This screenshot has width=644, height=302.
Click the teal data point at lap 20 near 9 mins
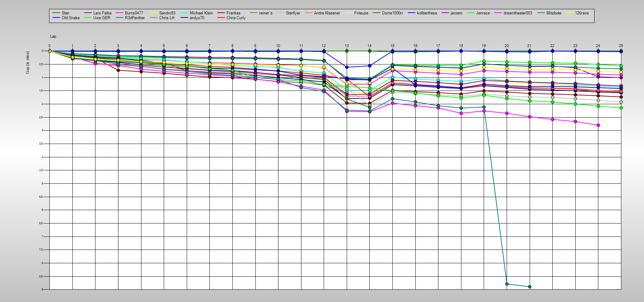click(x=507, y=284)
